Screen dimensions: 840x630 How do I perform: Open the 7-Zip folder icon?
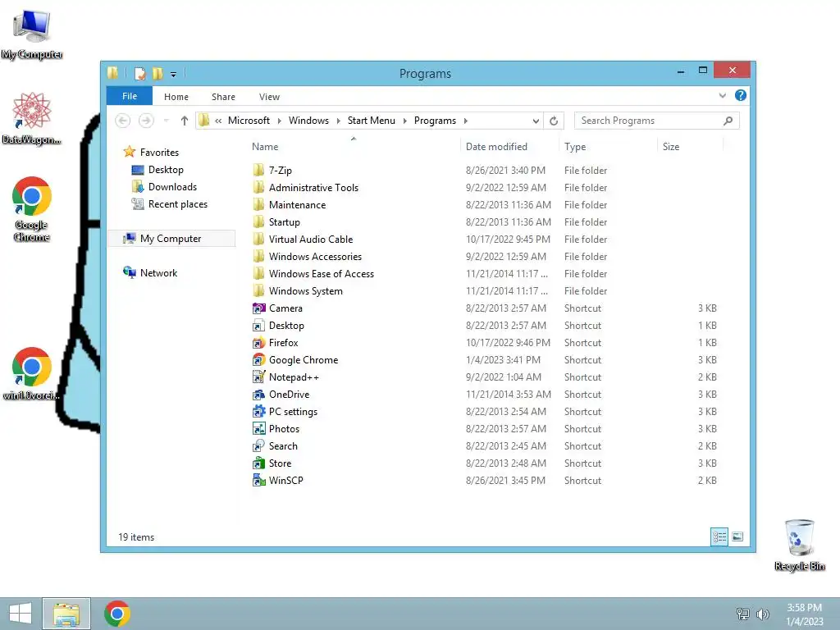point(258,171)
